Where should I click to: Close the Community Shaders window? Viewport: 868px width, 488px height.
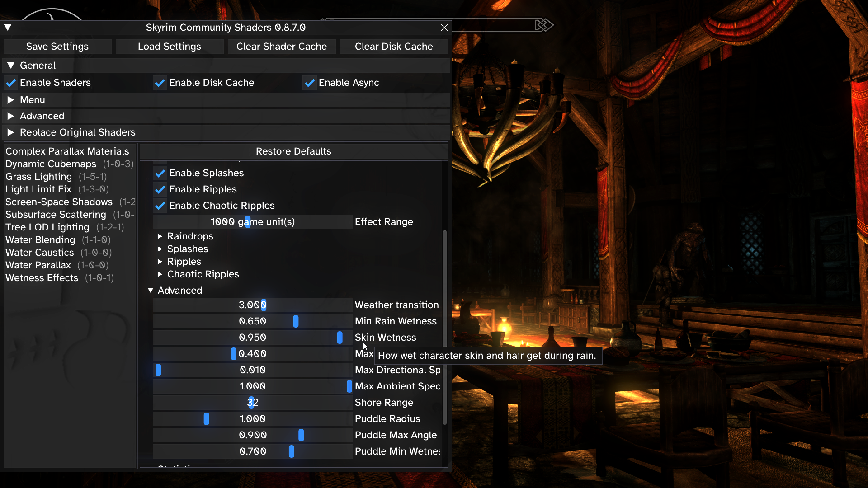[x=444, y=28]
